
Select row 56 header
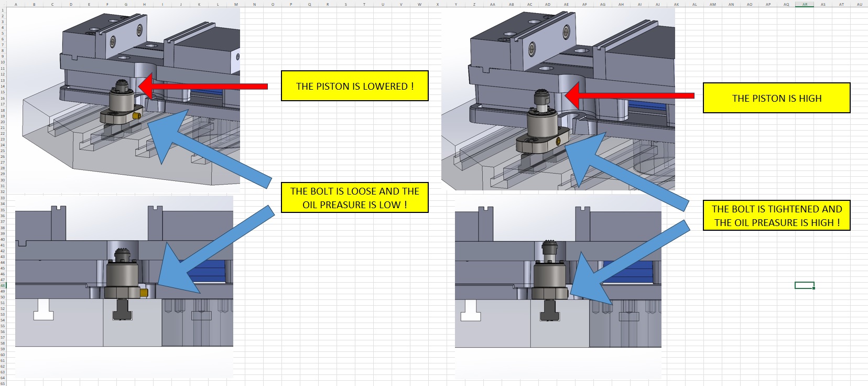[x=3, y=332]
